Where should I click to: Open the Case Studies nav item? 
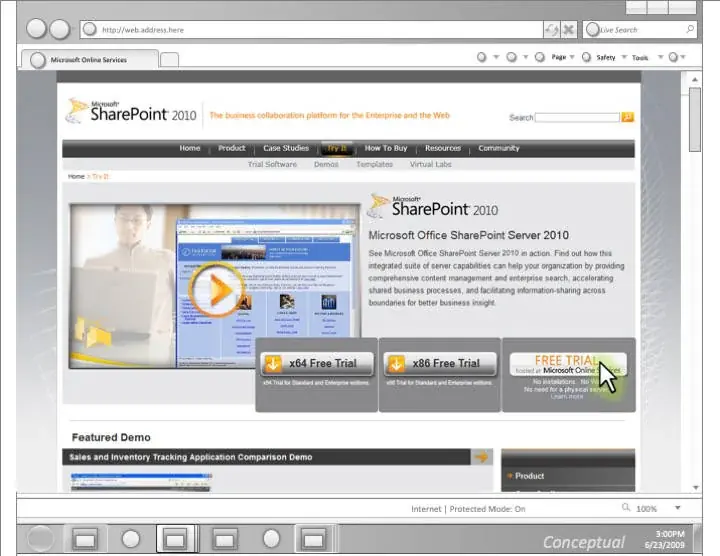286,148
